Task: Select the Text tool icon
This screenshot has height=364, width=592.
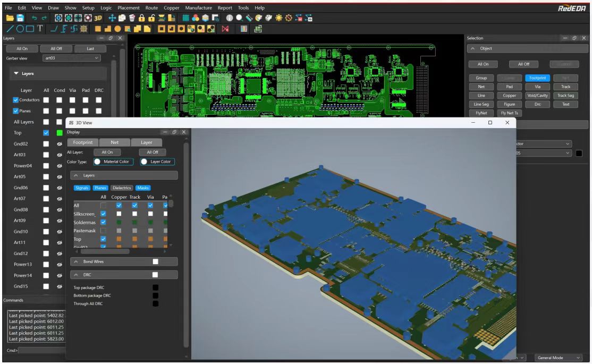Action: point(40,27)
